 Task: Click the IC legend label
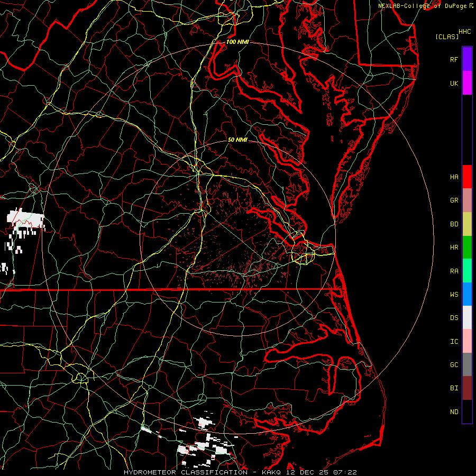454,342
